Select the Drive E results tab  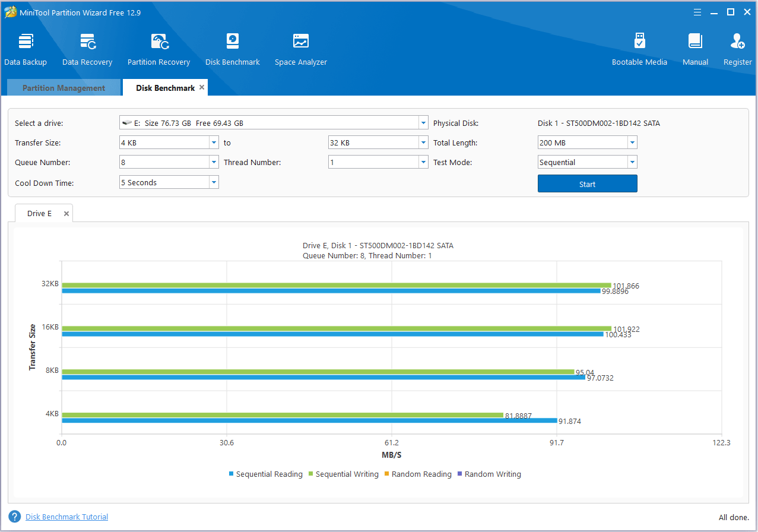(39, 213)
